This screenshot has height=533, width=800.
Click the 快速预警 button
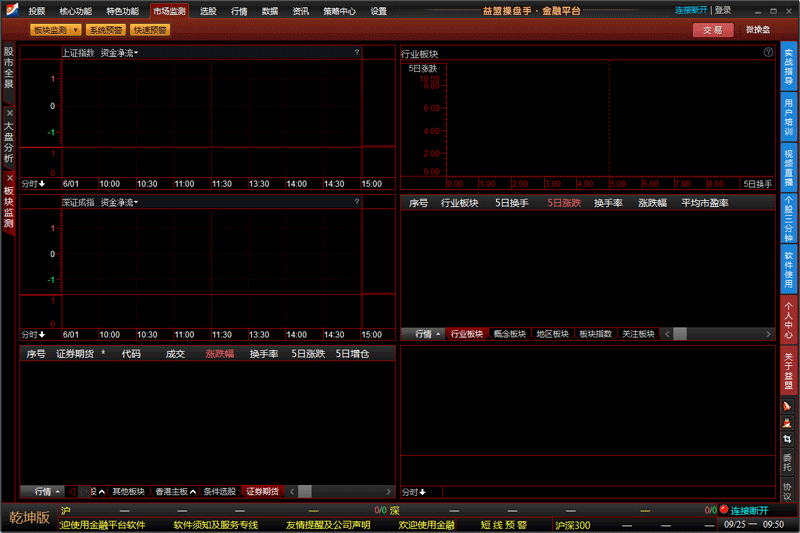150,30
